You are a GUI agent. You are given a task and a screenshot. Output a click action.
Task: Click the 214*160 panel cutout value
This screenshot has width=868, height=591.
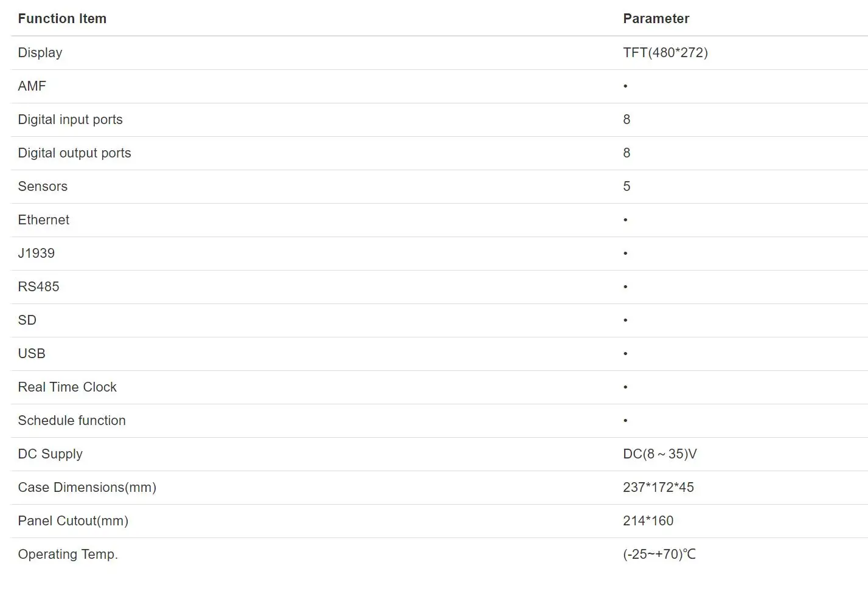(648, 521)
